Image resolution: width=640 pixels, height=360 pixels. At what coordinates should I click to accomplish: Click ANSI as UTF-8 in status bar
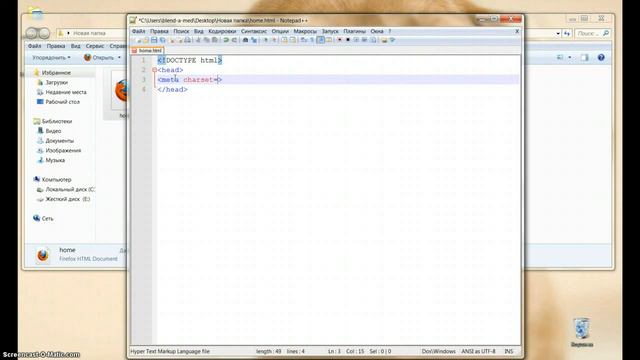pos(478,351)
